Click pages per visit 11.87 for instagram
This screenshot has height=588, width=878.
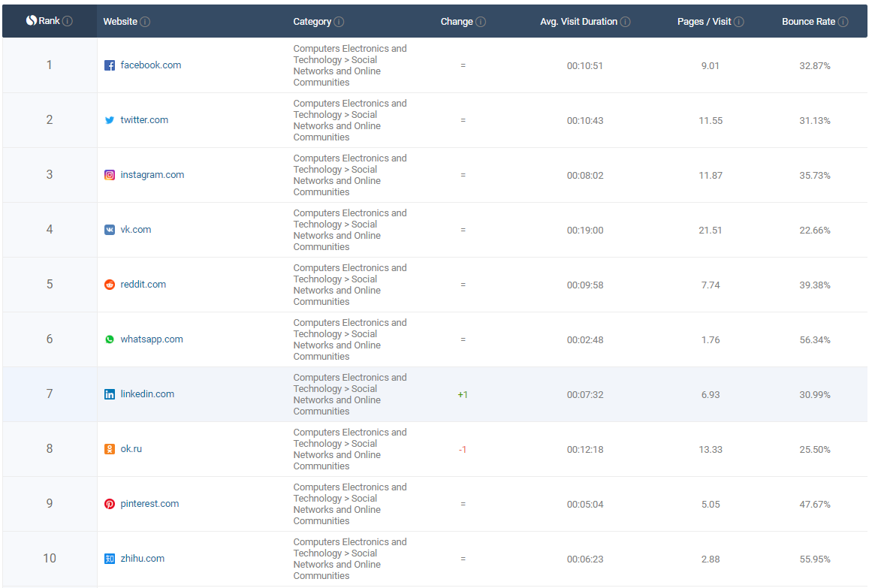(711, 175)
